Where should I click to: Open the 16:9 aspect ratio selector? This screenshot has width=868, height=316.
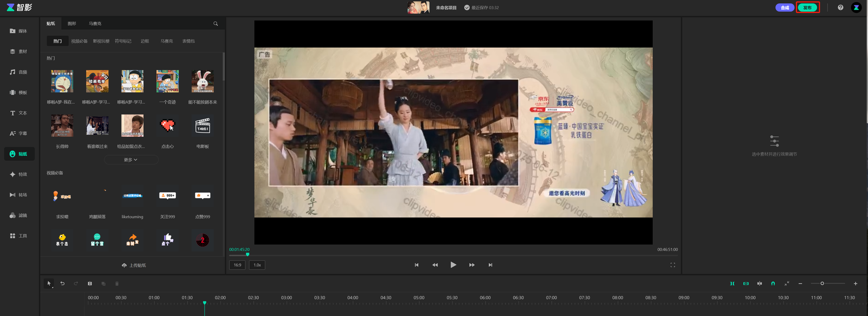(238, 265)
